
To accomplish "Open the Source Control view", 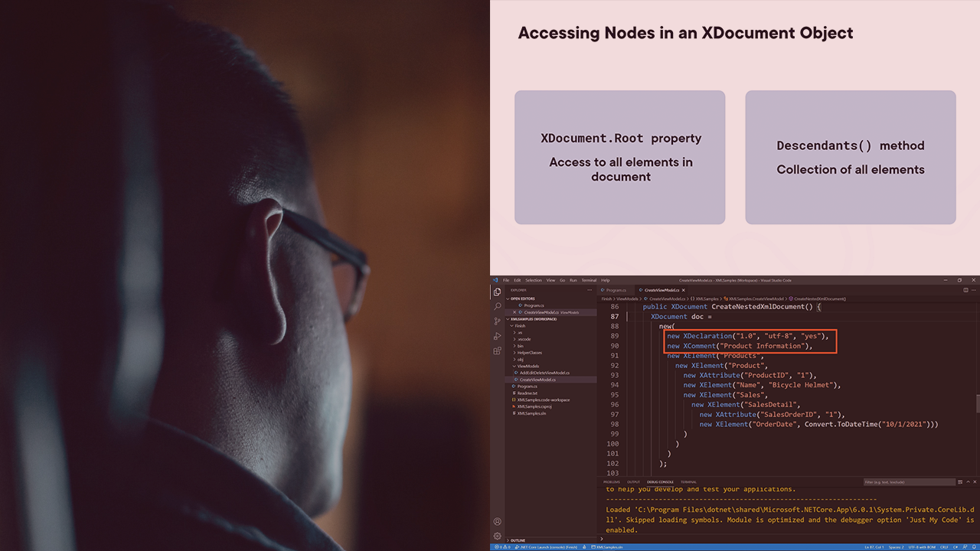I will pyautogui.click(x=497, y=321).
